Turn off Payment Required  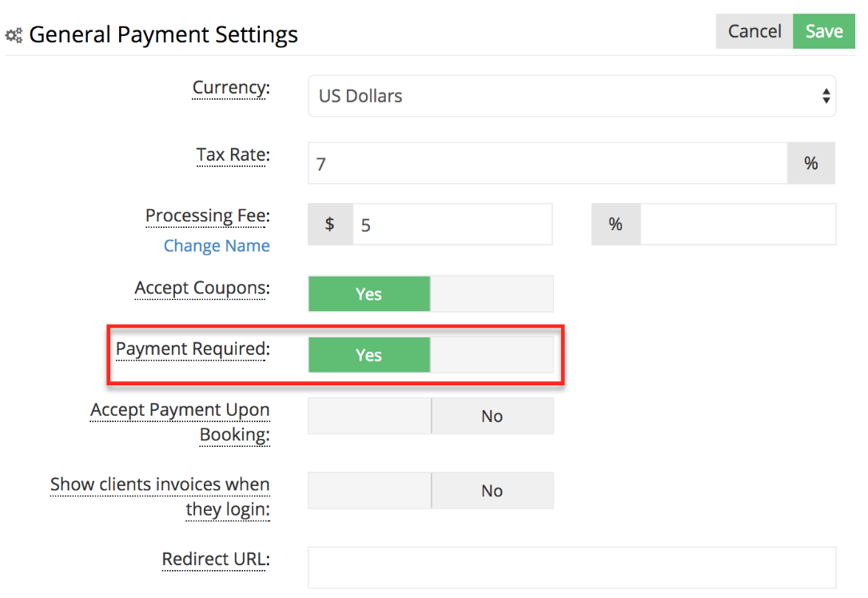pyautogui.click(x=492, y=354)
